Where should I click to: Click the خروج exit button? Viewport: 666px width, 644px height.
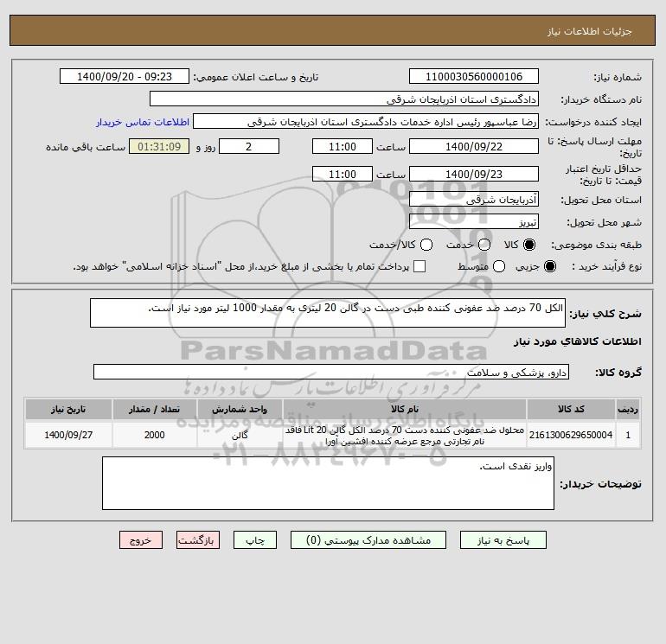141,540
